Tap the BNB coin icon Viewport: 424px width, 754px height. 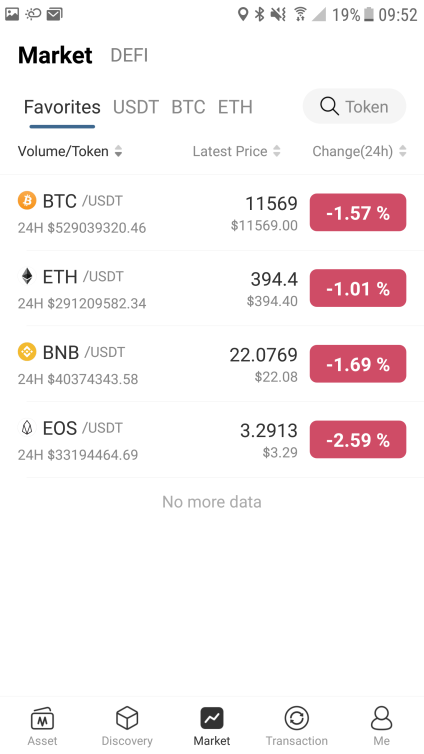(x=27, y=352)
